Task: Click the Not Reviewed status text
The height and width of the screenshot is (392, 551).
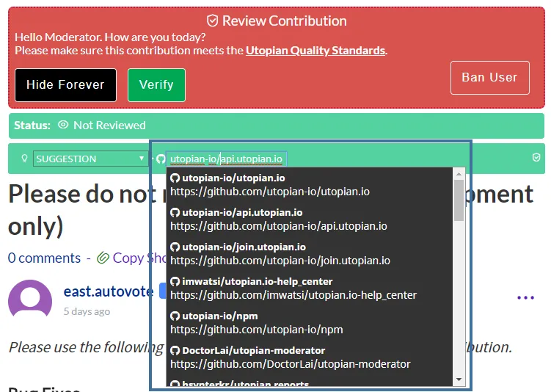Action: pyautogui.click(x=109, y=125)
